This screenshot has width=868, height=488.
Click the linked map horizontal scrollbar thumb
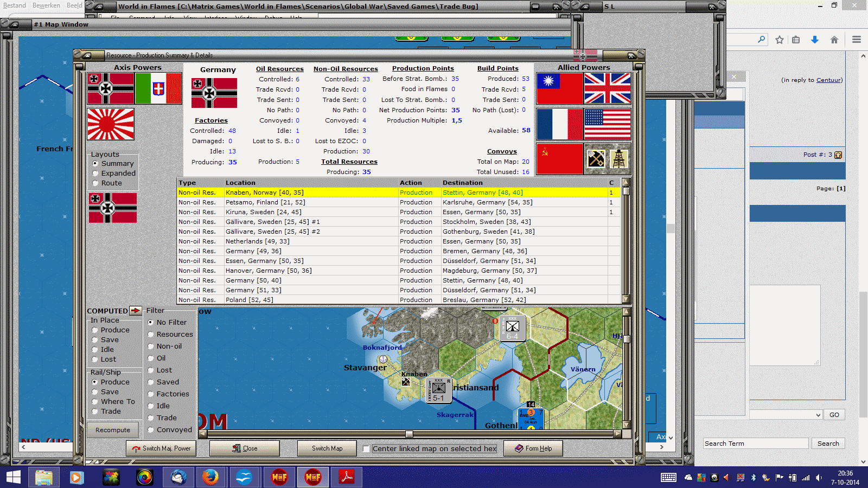tap(410, 434)
